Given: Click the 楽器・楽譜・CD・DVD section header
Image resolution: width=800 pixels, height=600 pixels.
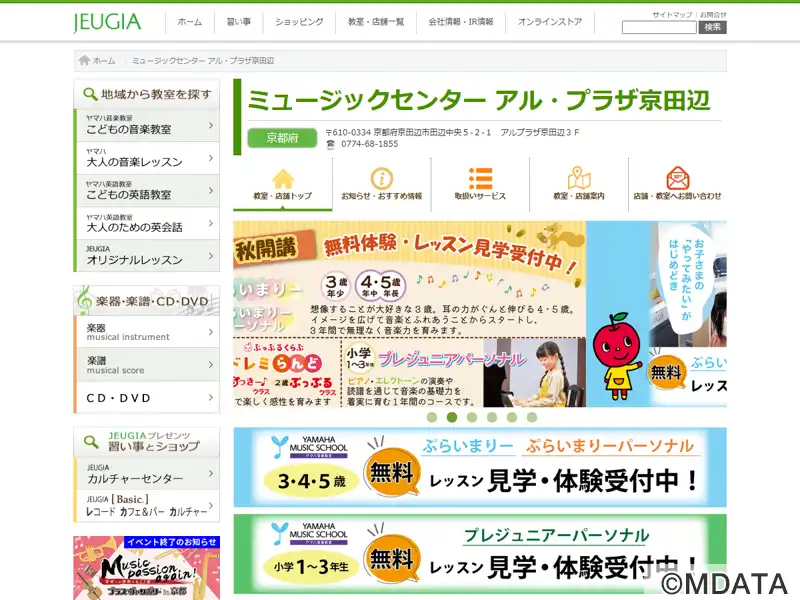Looking at the screenshot, I should coord(147,301).
